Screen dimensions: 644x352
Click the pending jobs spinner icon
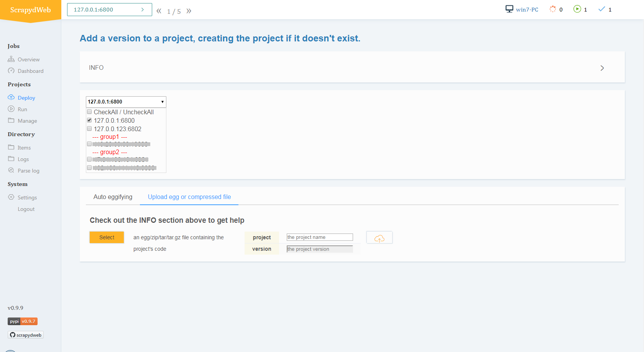coord(552,9)
